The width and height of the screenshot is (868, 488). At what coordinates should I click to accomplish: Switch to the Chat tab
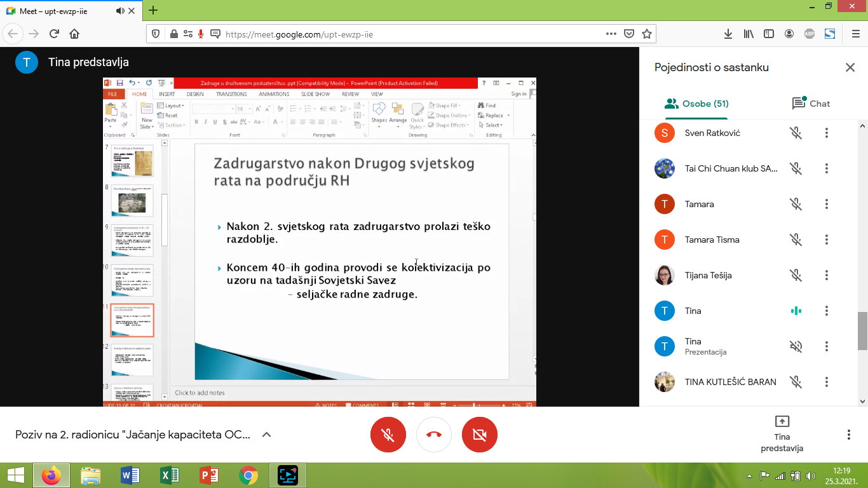click(x=811, y=104)
